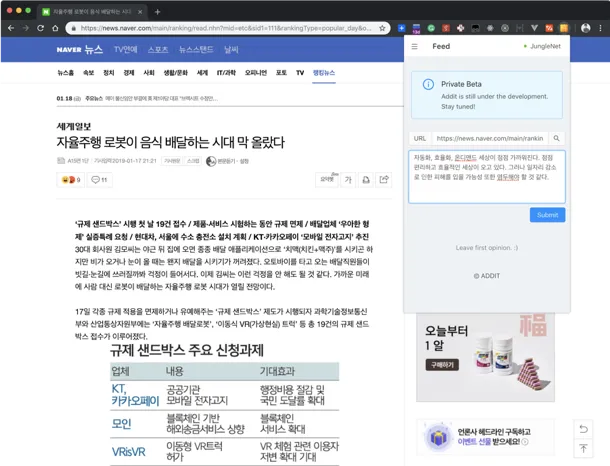Image resolution: width=610 pixels, height=466 pixels.
Task: Click the listen-to-article speaker icon
Action: 211,161
